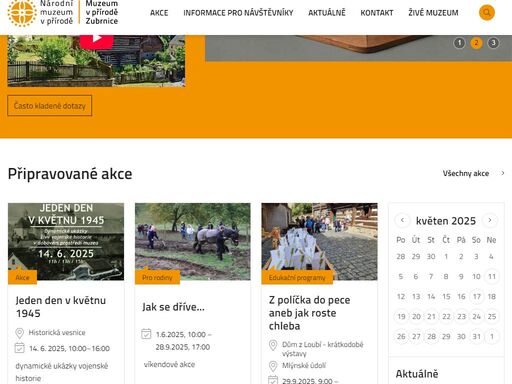Go to next month in calendar

(x=490, y=220)
